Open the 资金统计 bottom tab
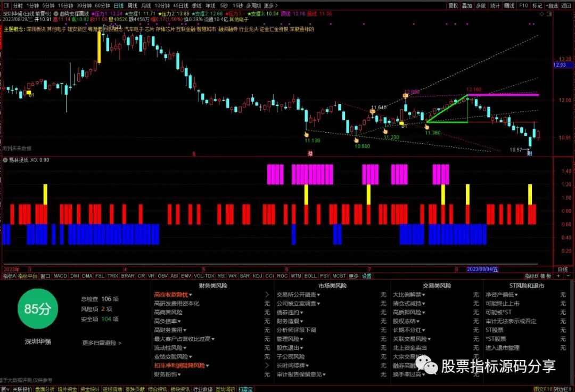 point(90,389)
